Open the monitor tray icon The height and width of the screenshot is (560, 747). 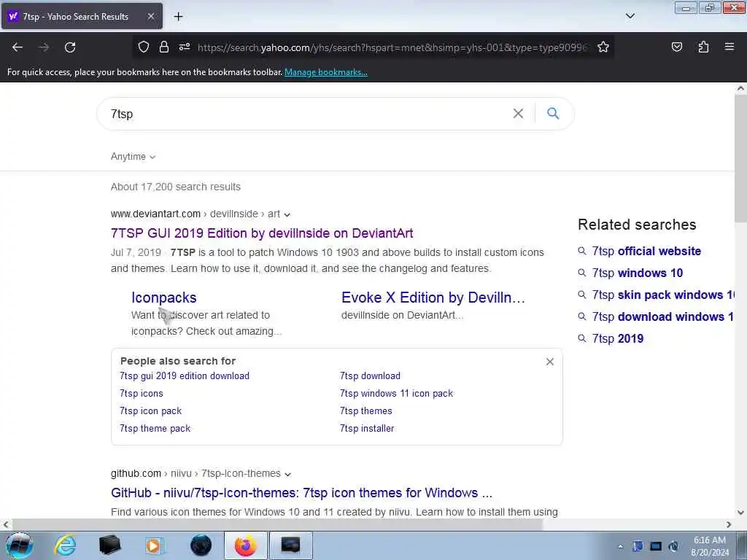click(x=656, y=546)
